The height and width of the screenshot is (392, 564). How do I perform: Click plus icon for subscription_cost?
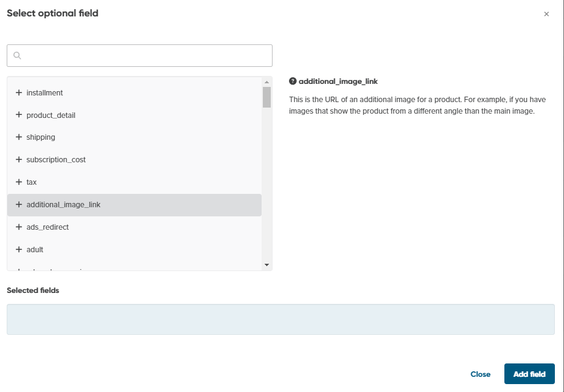click(x=19, y=160)
